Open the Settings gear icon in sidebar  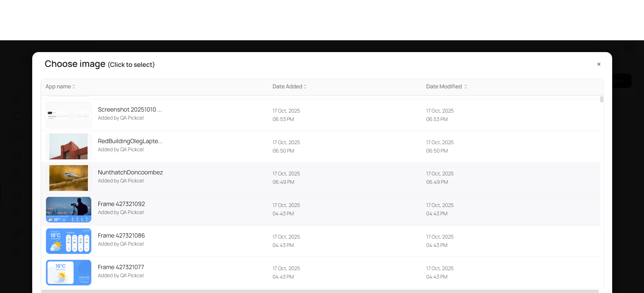17,252
